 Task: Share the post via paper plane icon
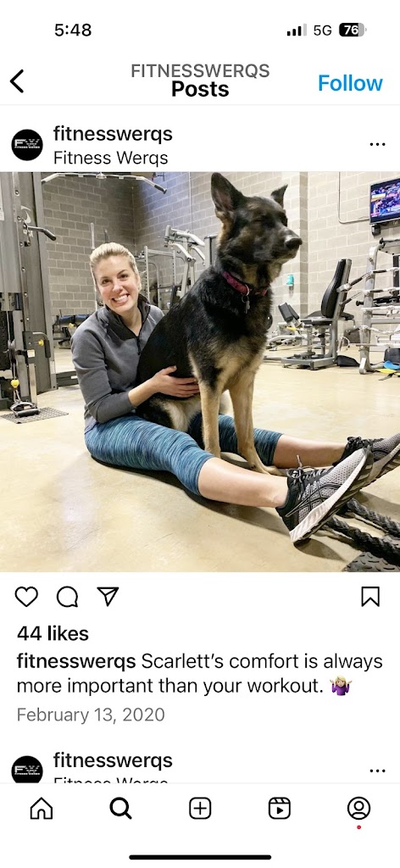pos(108,596)
